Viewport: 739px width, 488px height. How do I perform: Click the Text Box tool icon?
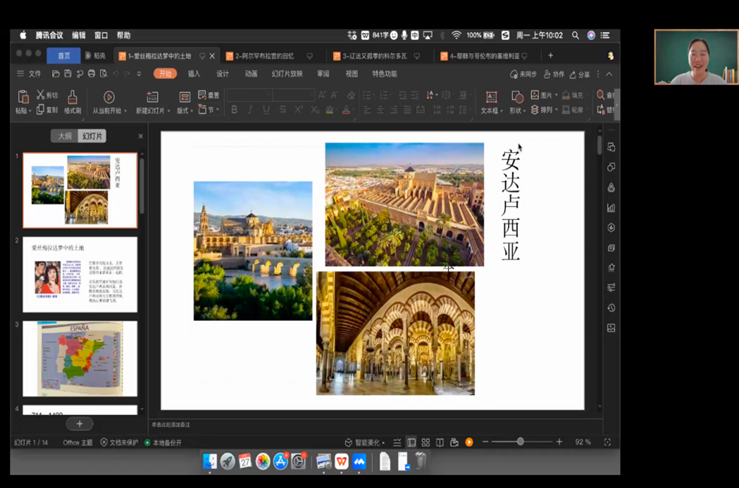pos(491,99)
